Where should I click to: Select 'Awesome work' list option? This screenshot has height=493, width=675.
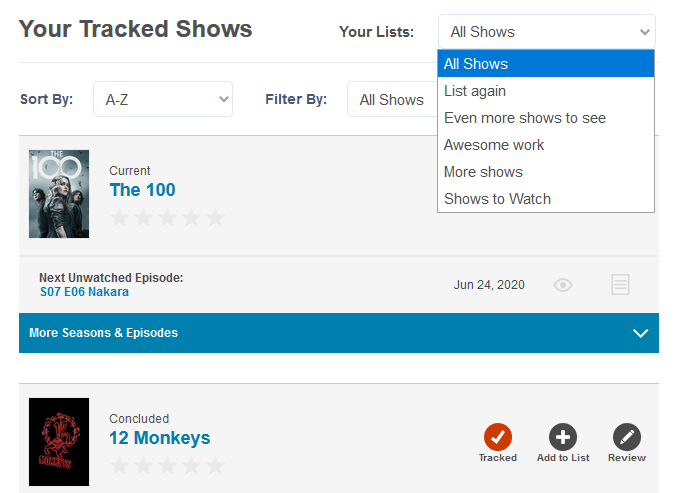[x=494, y=145]
